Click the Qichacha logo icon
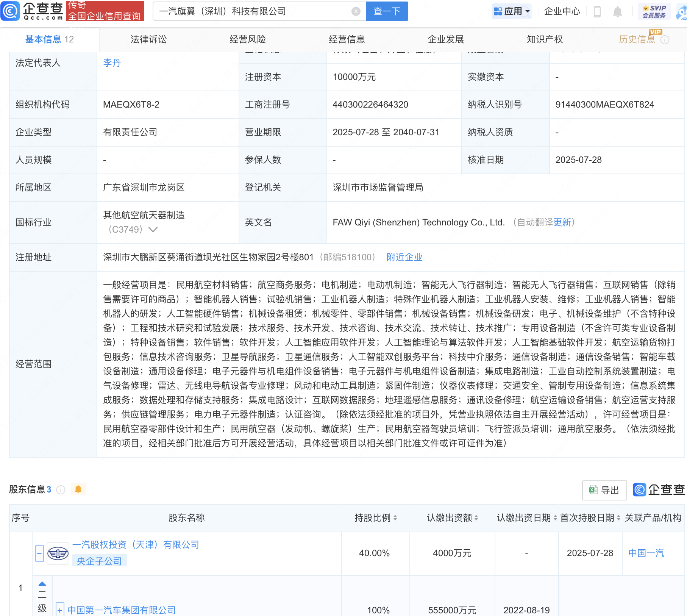The height and width of the screenshot is (616, 687). point(10,11)
